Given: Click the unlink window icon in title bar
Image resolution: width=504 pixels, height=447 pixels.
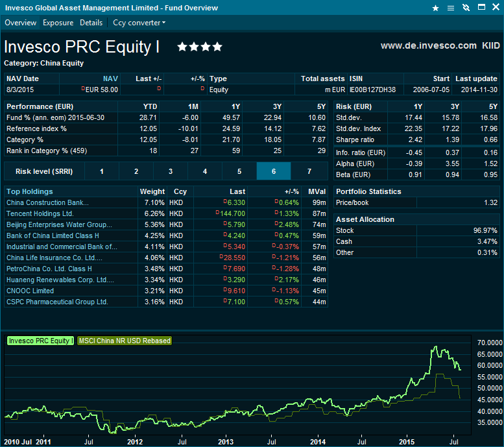Looking at the screenshot, I should (x=466, y=8).
